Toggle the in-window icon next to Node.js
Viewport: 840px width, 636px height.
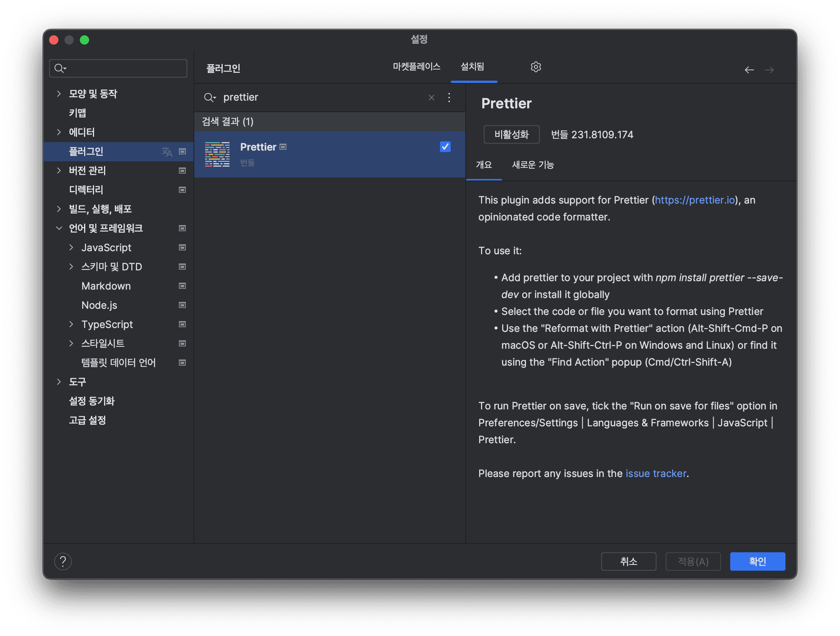coord(182,305)
